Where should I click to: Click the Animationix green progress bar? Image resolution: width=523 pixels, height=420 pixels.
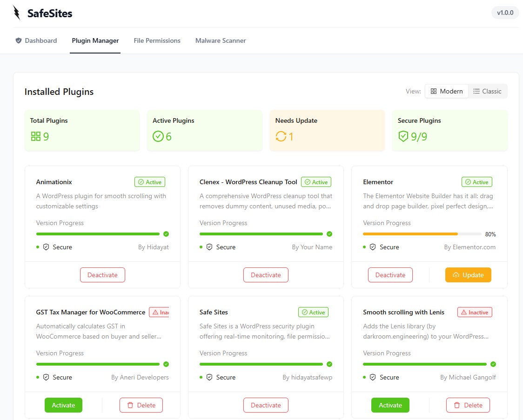98,234
